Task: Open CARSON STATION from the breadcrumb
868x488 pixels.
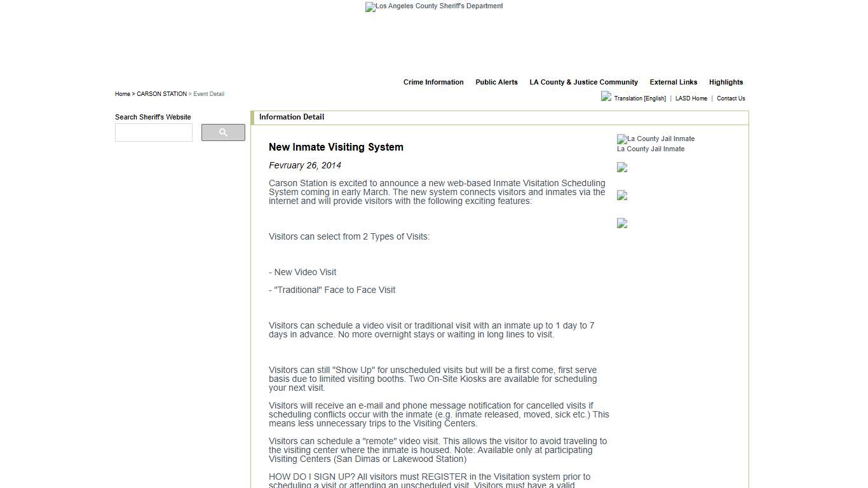Action: point(161,93)
